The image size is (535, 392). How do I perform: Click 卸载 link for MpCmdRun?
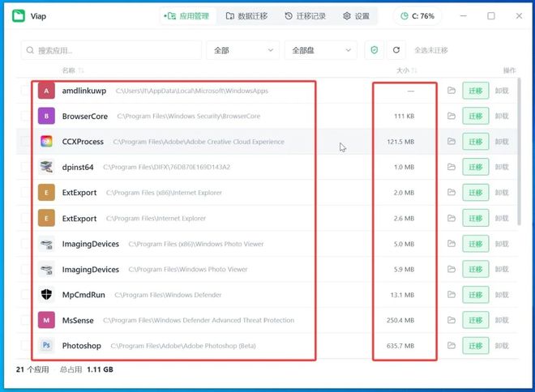[x=502, y=295]
